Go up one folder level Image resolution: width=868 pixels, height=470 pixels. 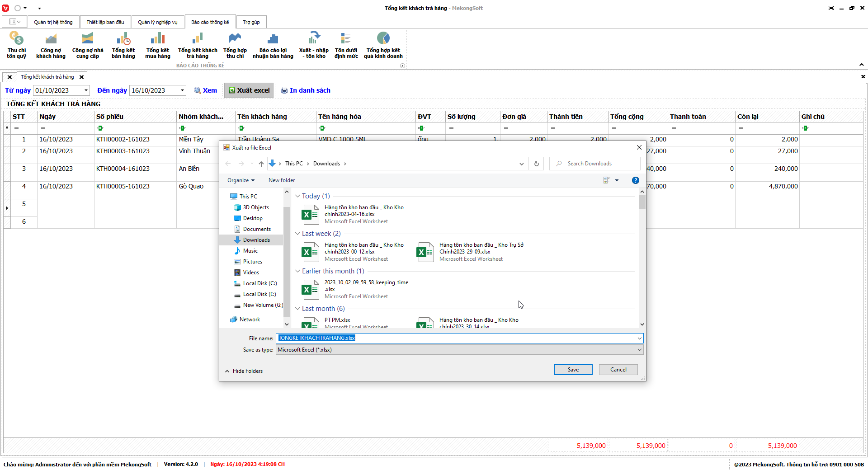click(x=261, y=164)
